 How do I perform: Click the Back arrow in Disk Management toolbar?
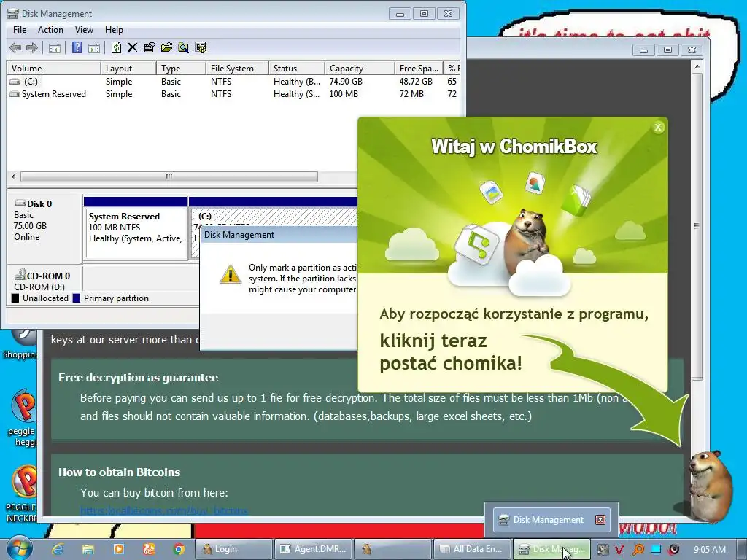pos(15,47)
